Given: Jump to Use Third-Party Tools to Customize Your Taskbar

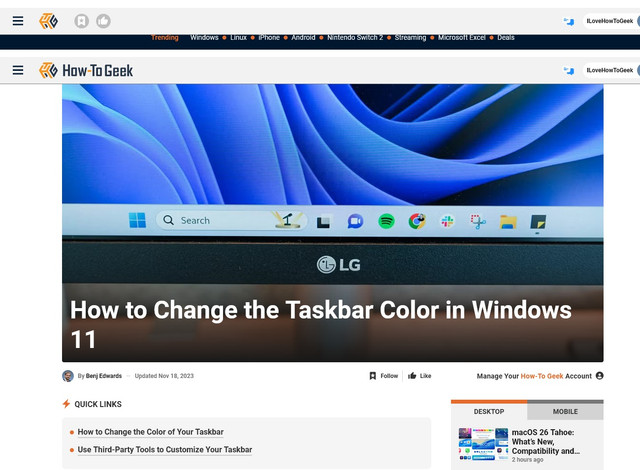Looking at the screenshot, I should point(165,450).
